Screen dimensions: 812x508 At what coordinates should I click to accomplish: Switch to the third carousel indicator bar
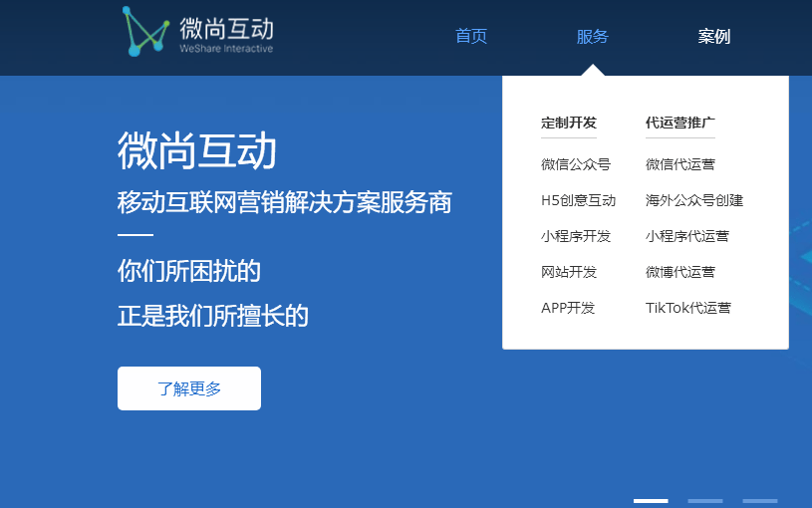point(760,501)
